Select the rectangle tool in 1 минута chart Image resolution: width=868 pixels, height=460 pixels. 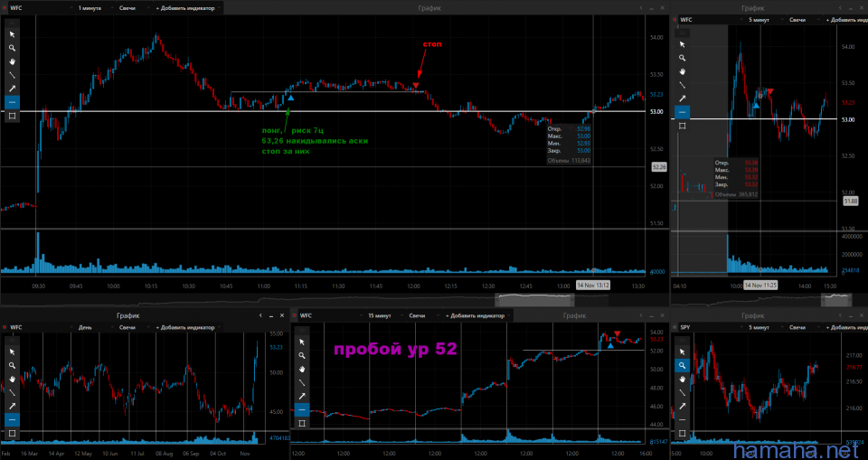click(12, 116)
